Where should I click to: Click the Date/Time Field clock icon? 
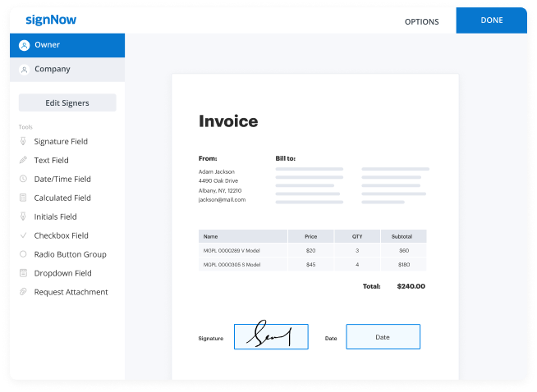23,180
